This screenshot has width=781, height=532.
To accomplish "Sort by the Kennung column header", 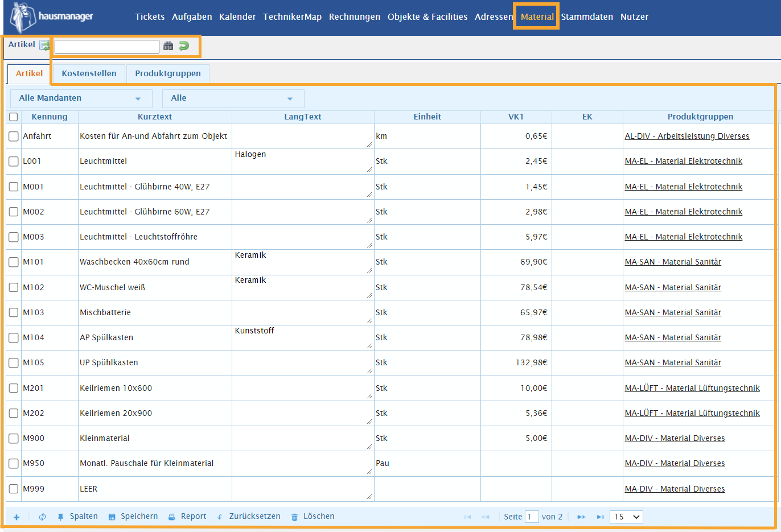I will click(50, 117).
